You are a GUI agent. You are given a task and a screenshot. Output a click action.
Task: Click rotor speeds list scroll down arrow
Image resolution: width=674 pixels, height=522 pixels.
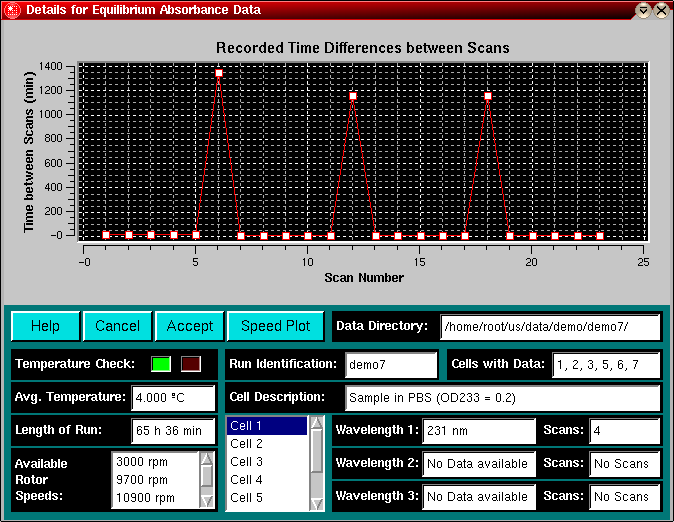point(207,501)
